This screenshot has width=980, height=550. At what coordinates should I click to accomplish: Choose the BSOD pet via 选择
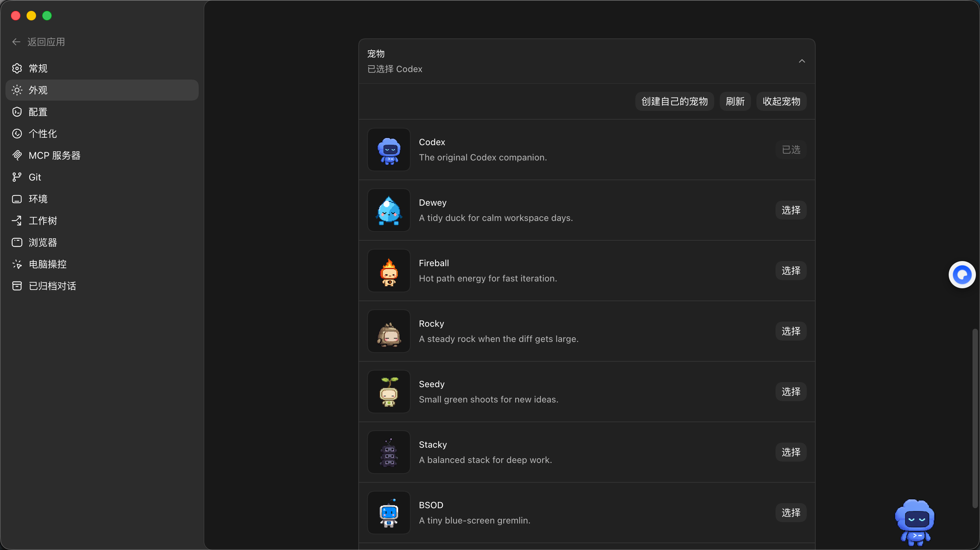[791, 513]
